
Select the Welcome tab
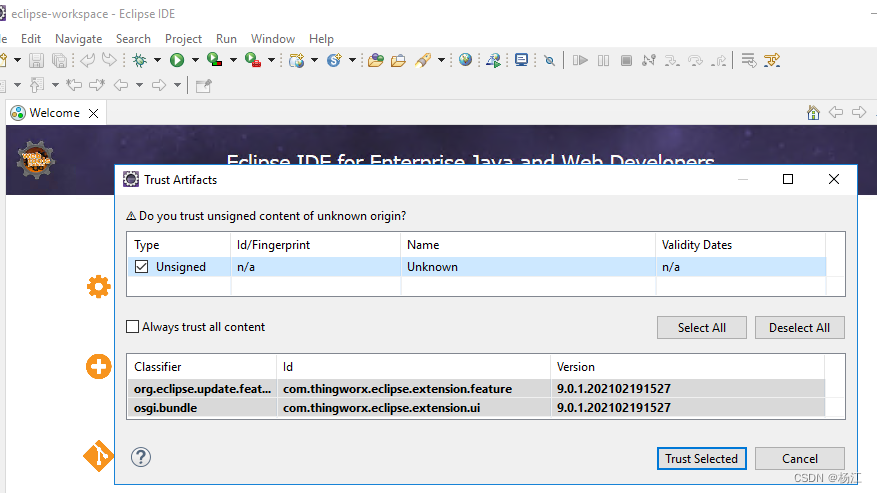54,113
